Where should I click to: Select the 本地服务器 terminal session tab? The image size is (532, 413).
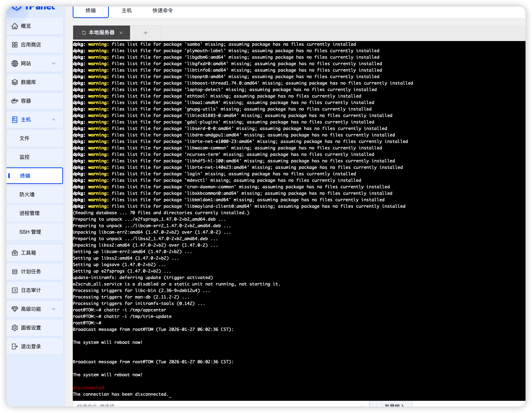point(102,32)
